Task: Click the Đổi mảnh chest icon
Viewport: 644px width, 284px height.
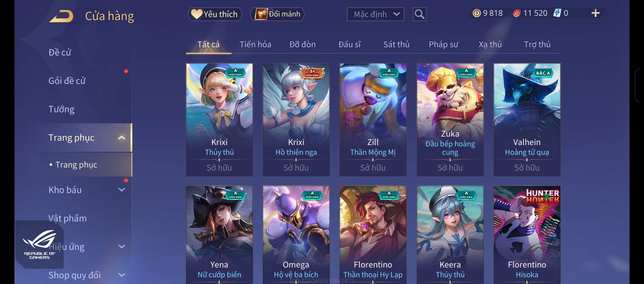Action: 261,14
